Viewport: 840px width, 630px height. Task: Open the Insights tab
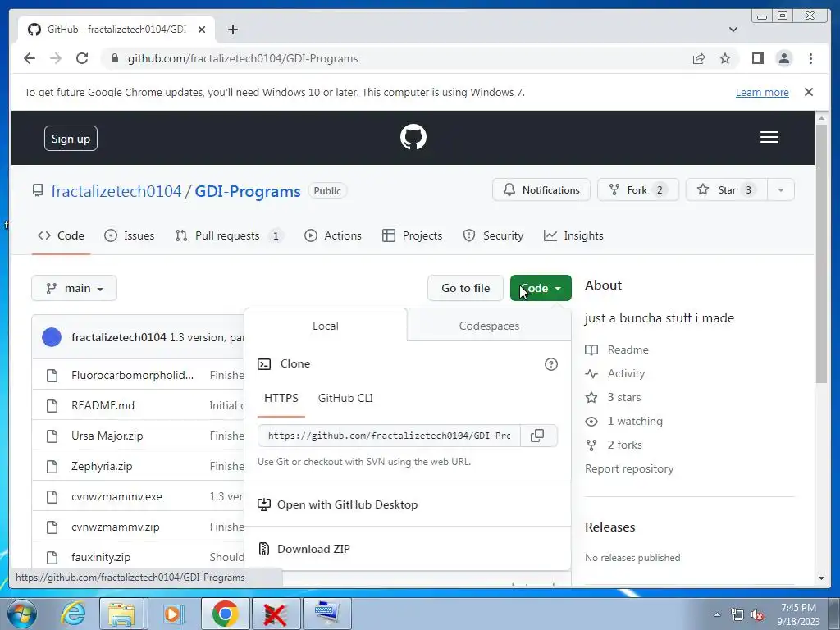(x=573, y=235)
